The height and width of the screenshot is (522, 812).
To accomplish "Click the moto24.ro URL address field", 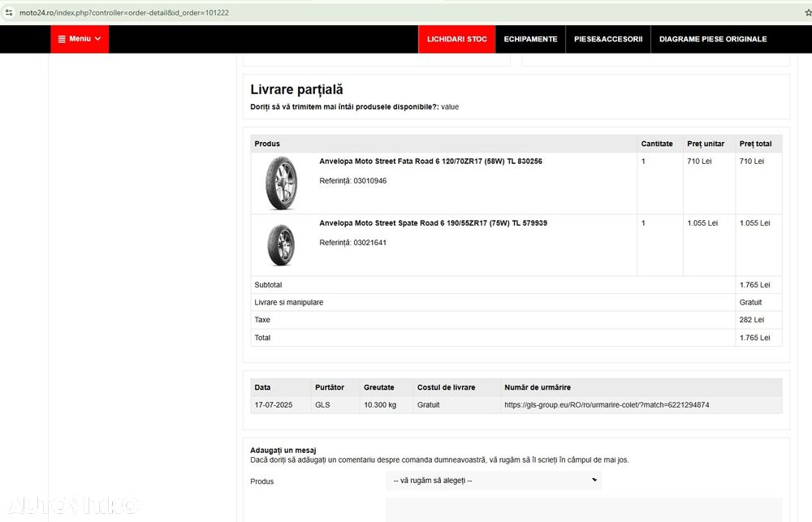I will [x=124, y=12].
